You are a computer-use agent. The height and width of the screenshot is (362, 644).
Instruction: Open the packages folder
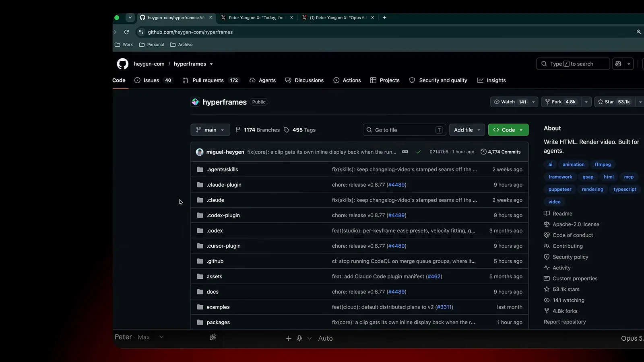218,323
